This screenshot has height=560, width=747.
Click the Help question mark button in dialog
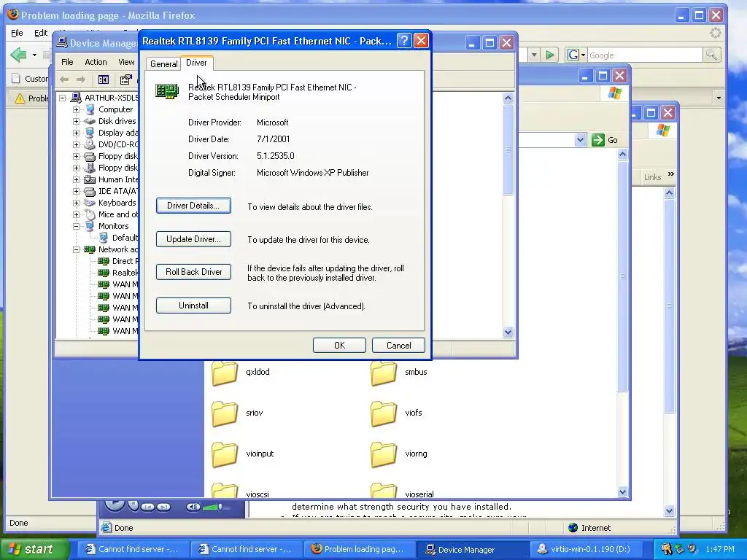click(x=403, y=41)
